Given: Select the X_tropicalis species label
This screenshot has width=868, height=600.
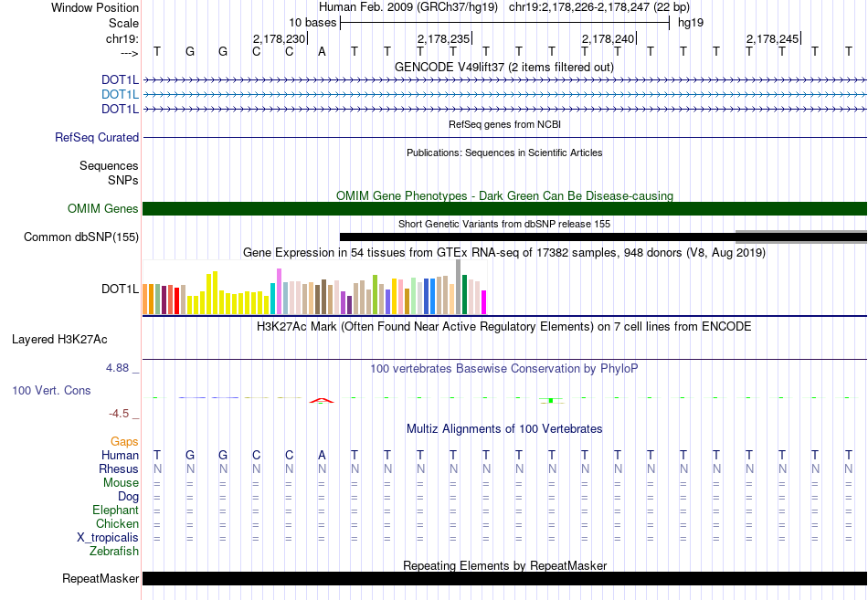Looking at the screenshot, I should pyautogui.click(x=108, y=538).
